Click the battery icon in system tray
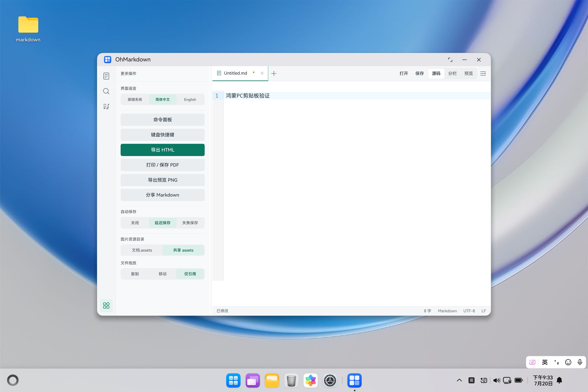Viewport: 588px width, 392px height. tap(519, 380)
